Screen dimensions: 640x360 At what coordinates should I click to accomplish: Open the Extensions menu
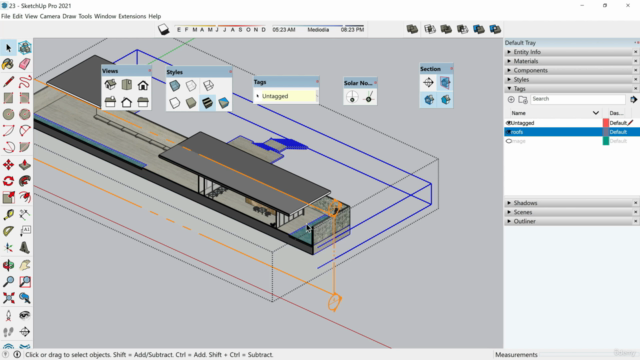(x=132, y=16)
